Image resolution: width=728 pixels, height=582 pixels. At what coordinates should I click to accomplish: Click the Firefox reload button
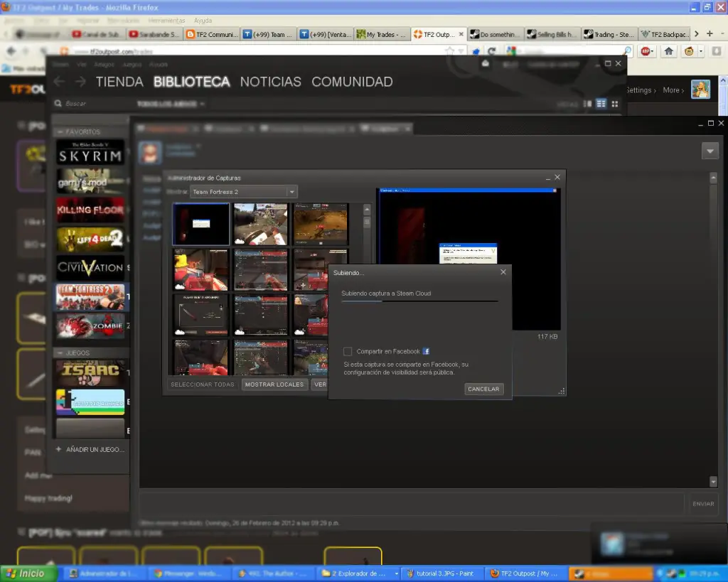click(492, 51)
